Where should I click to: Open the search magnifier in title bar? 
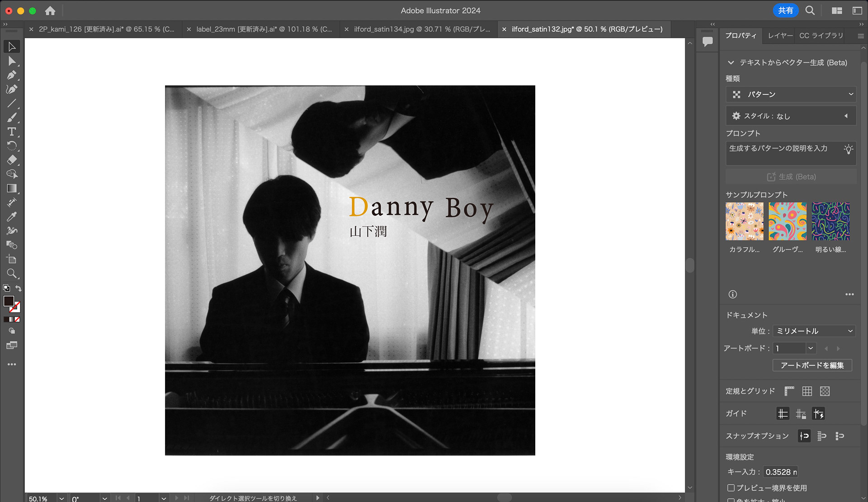coord(810,10)
